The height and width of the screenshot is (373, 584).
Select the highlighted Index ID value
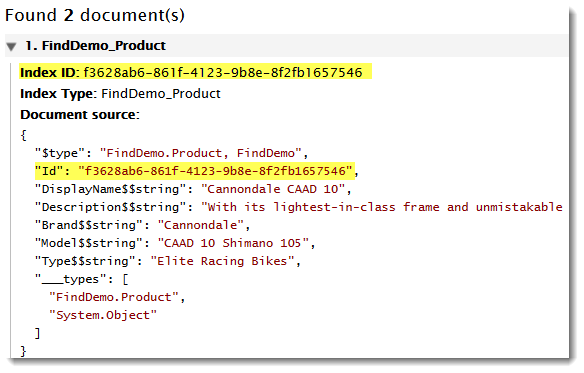coord(223,72)
